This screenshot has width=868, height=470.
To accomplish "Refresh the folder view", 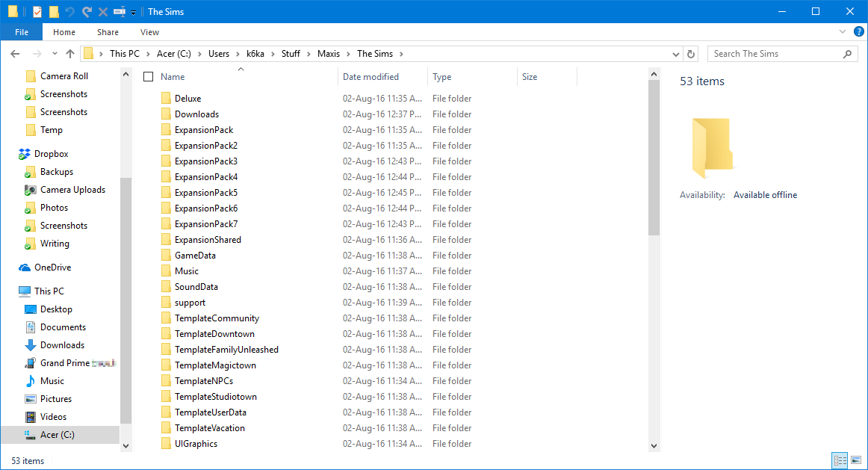I will (x=691, y=54).
